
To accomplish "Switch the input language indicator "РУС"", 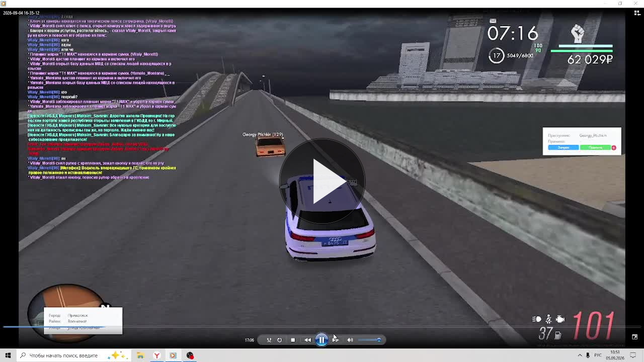I will pyautogui.click(x=598, y=355).
